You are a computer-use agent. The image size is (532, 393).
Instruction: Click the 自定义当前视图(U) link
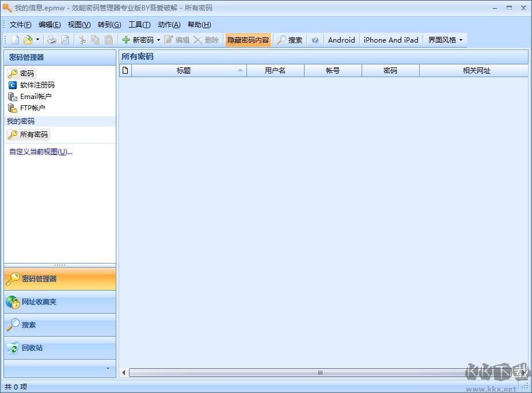(x=40, y=151)
